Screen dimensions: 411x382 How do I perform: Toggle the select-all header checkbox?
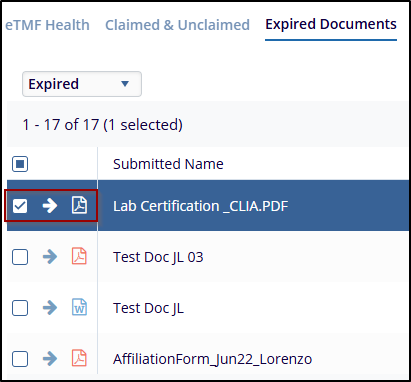[x=20, y=164]
